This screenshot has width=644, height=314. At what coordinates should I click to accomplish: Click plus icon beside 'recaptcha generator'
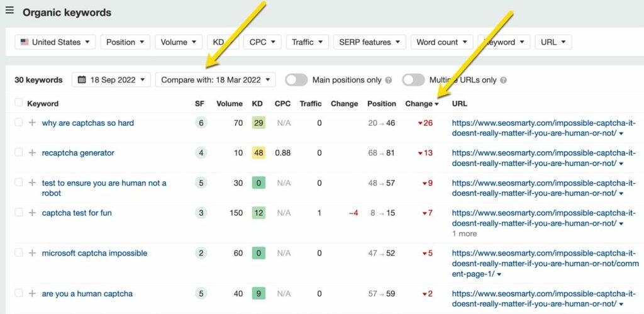(x=32, y=153)
